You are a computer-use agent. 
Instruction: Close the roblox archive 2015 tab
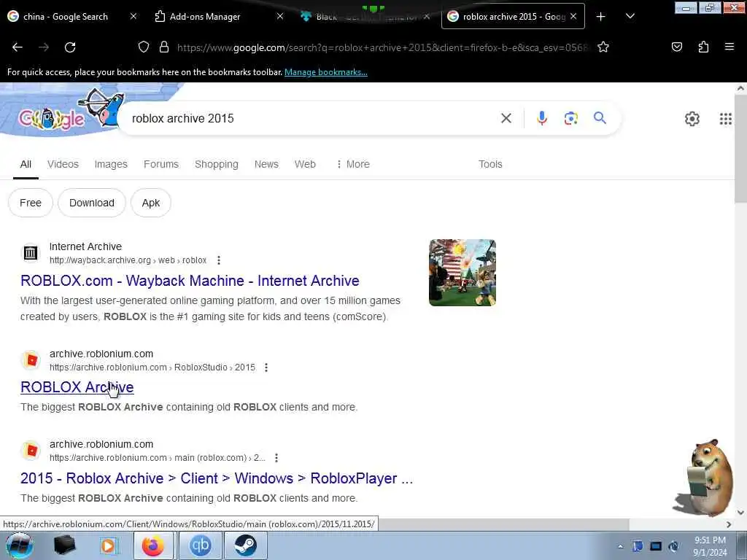573,16
